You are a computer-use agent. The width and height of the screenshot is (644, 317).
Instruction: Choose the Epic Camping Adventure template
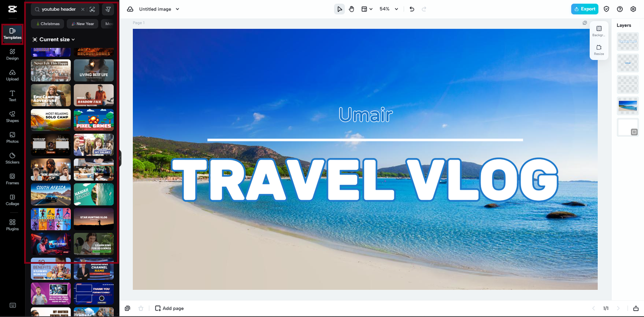pos(51,95)
